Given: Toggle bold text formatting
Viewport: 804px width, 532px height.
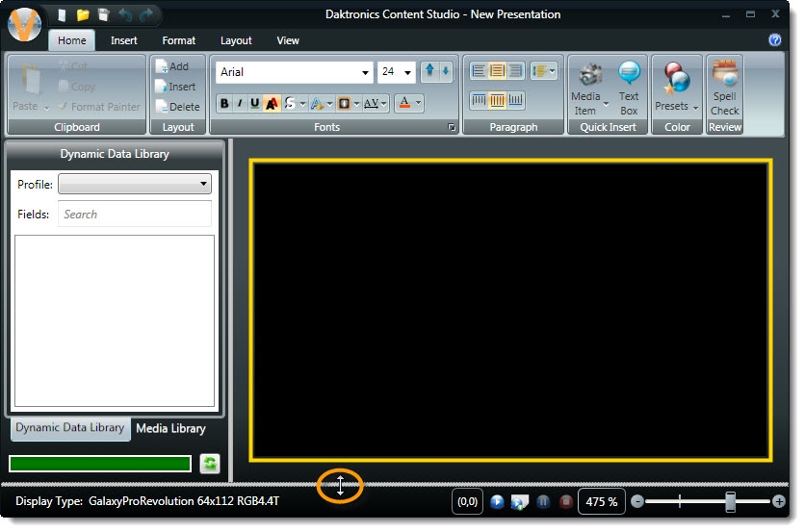Looking at the screenshot, I should pyautogui.click(x=224, y=104).
